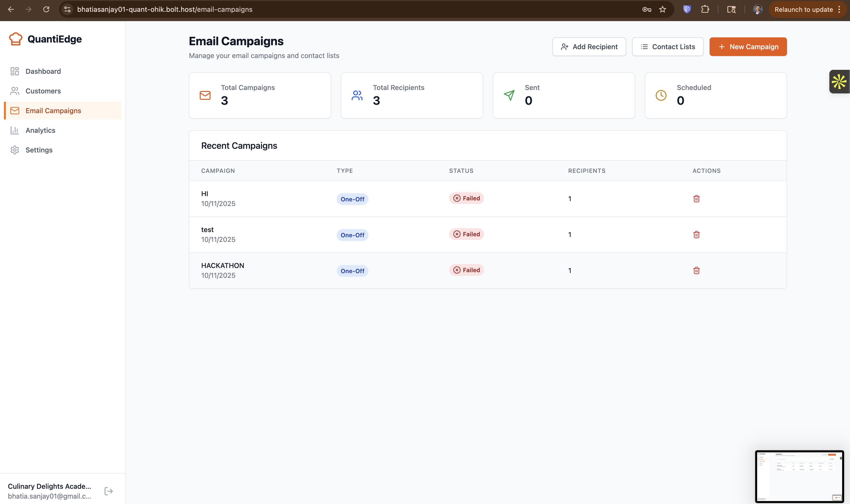This screenshot has height=504, width=850.
Task: Click the screenshot thumbnail preview in corner
Action: (799, 476)
